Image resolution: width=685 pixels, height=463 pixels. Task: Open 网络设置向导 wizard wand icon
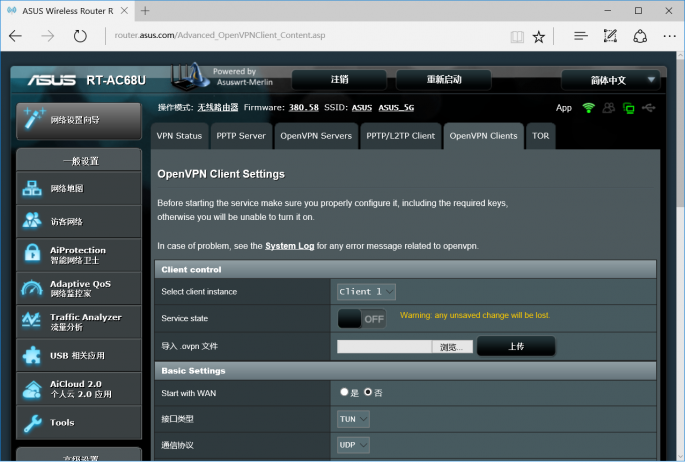point(34,118)
